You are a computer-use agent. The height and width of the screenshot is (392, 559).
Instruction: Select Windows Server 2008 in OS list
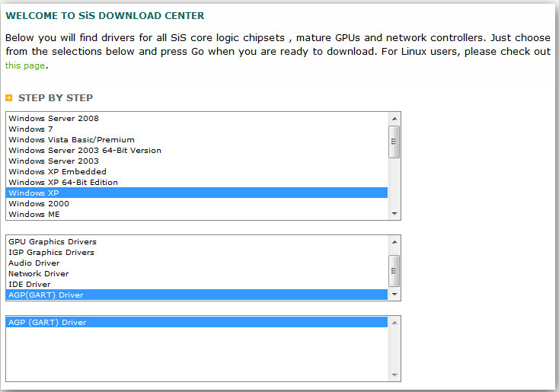(x=196, y=118)
